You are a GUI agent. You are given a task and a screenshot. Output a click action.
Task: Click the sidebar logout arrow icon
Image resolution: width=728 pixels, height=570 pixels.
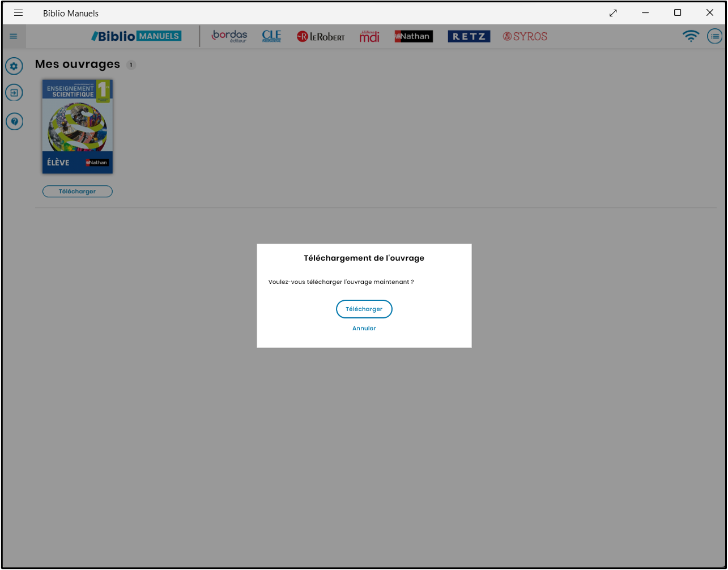coord(14,92)
